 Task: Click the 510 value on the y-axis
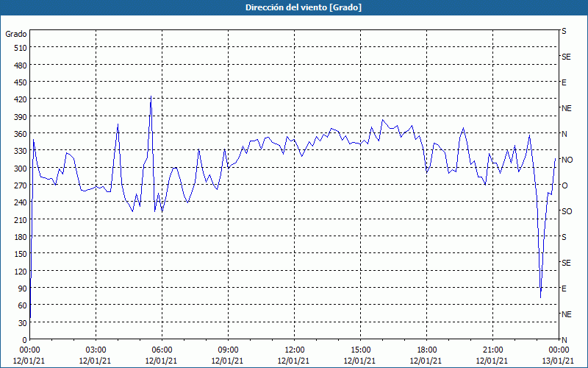click(21, 48)
